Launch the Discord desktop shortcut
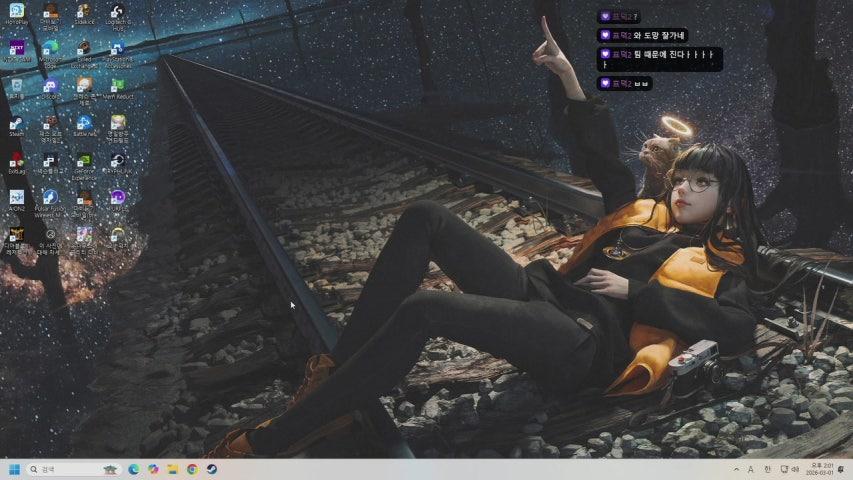The height and width of the screenshot is (480, 853). (x=50, y=89)
